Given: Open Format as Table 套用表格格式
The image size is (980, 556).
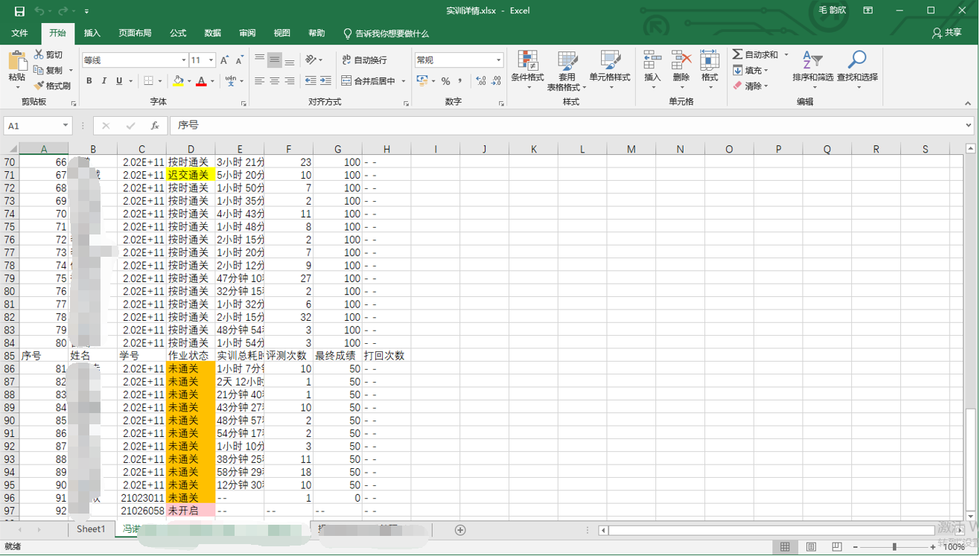Looking at the screenshot, I should [567, 70].
